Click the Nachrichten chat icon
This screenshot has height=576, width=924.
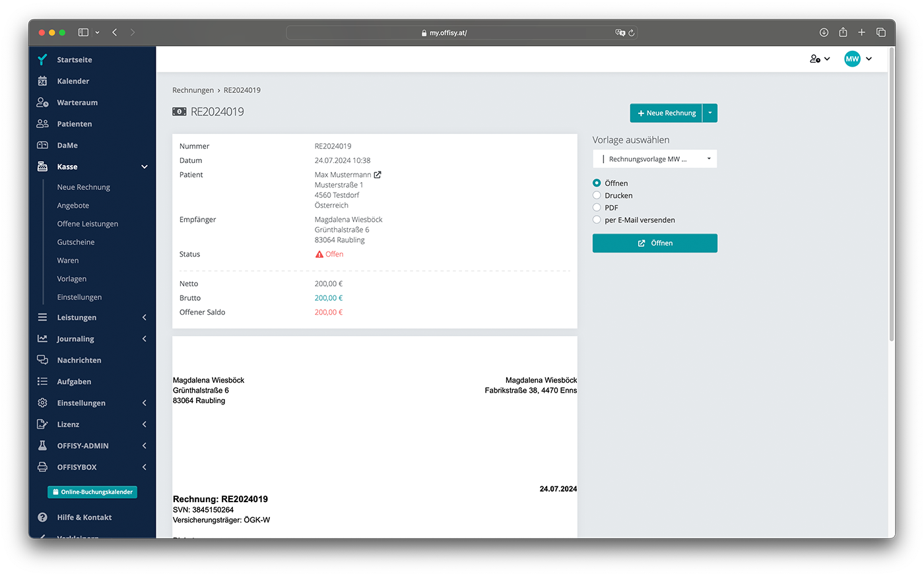[42, 360]
